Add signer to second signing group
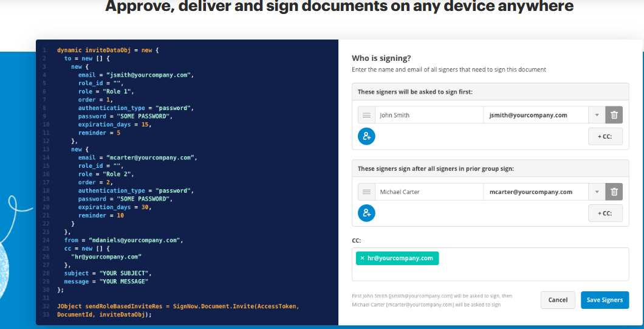 coord(366,213)
